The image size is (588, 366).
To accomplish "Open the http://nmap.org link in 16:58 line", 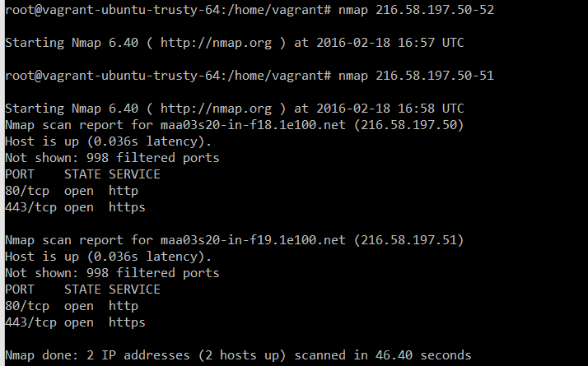I will coord(216,109).
